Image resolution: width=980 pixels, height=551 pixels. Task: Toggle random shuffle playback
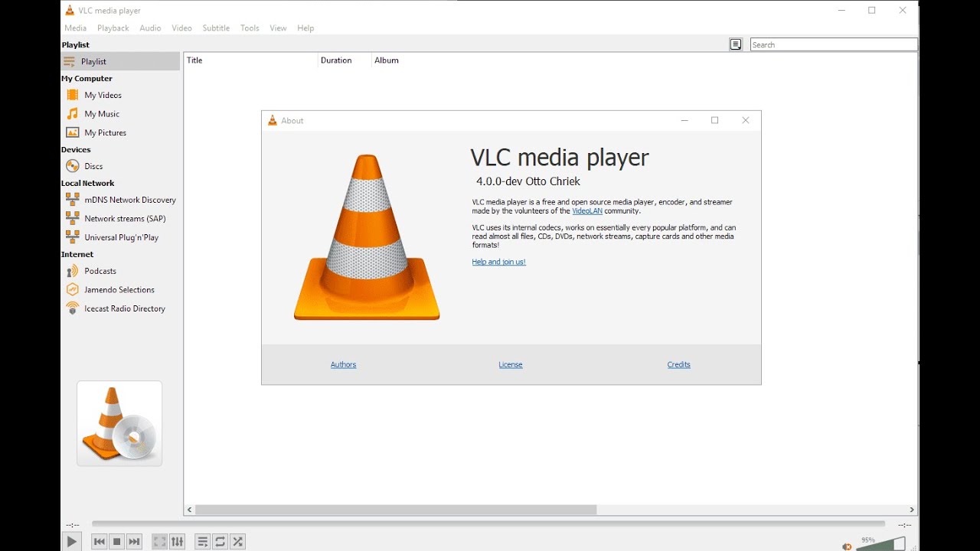pos(237,542)
